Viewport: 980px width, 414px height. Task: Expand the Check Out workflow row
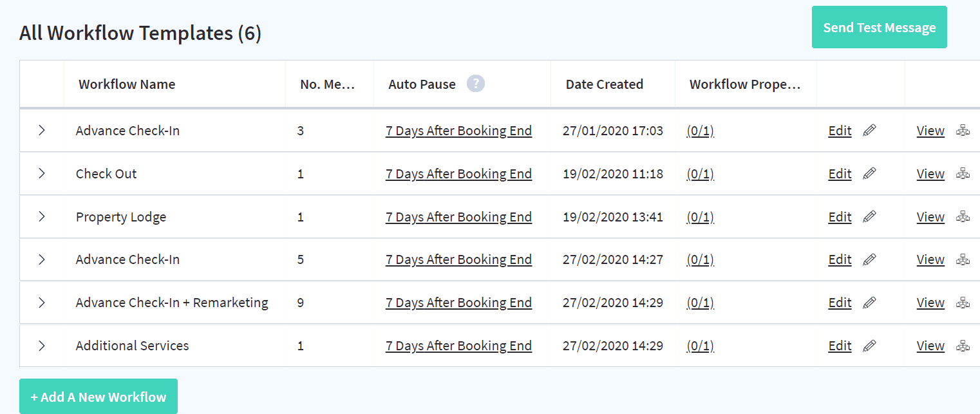(x=42, y=173)
